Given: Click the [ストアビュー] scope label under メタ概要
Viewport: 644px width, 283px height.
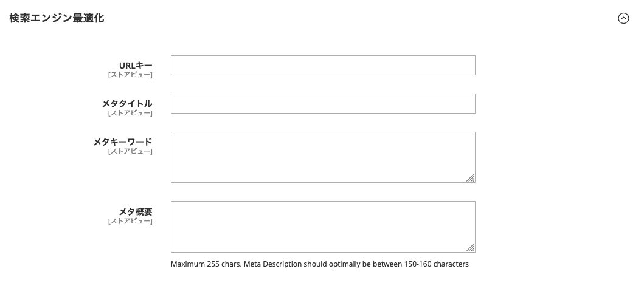Looking at the screenshot, I should (130, 221).
